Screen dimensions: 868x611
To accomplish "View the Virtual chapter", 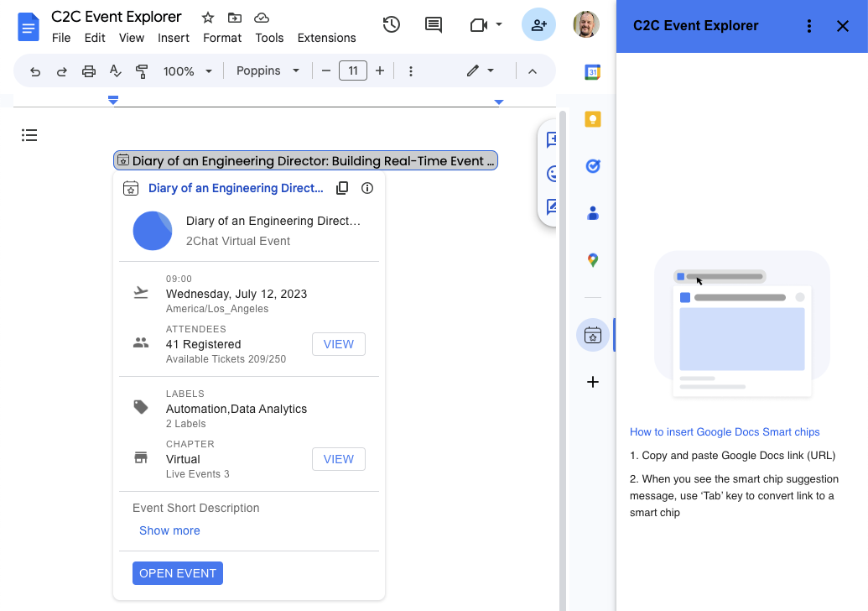I will pos(339,459).
